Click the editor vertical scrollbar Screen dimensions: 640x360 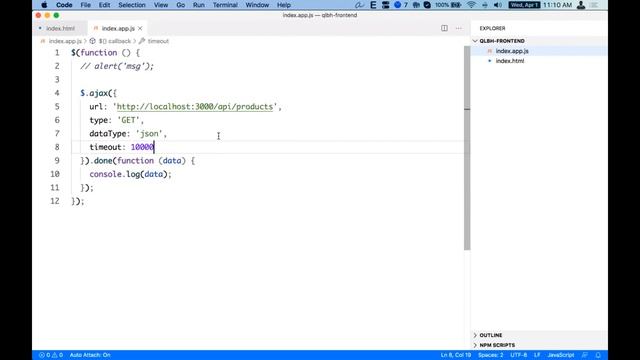pos(467,148)
